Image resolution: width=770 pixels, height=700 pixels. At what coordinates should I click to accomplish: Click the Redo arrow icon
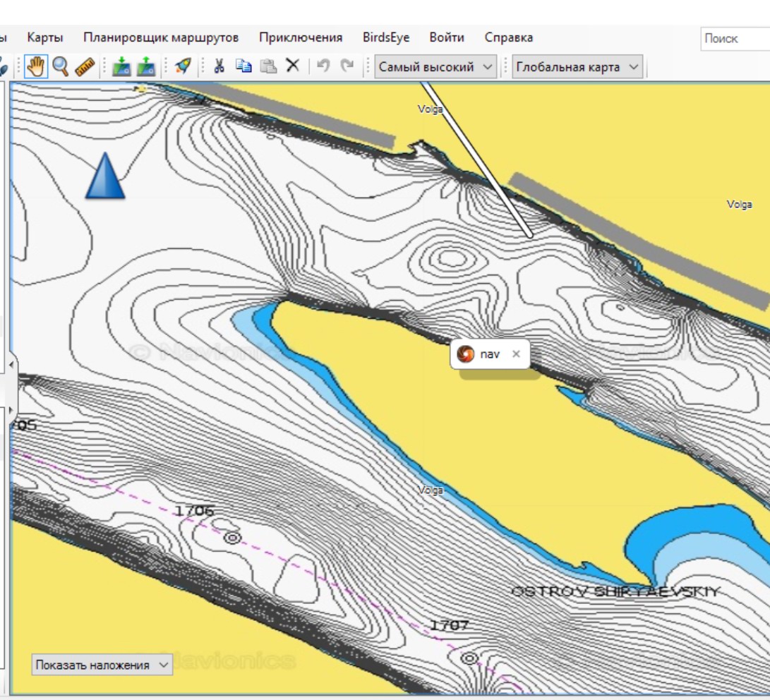coord(347,66)
